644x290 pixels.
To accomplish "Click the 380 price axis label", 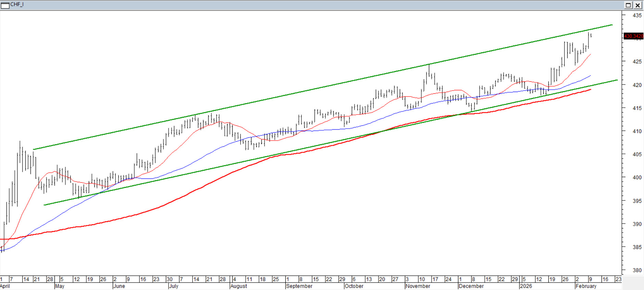I will pyautogui.click(x=637, y=270).
